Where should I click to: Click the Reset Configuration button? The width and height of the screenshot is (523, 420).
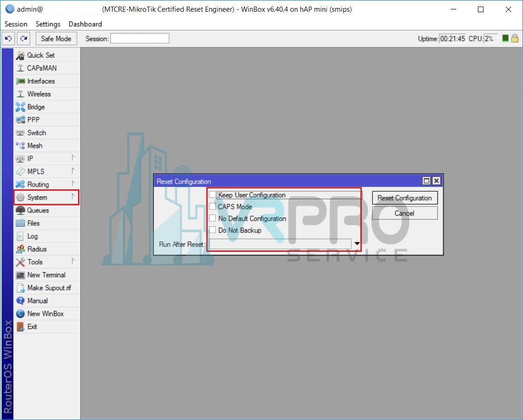click(x=405, y=198)
